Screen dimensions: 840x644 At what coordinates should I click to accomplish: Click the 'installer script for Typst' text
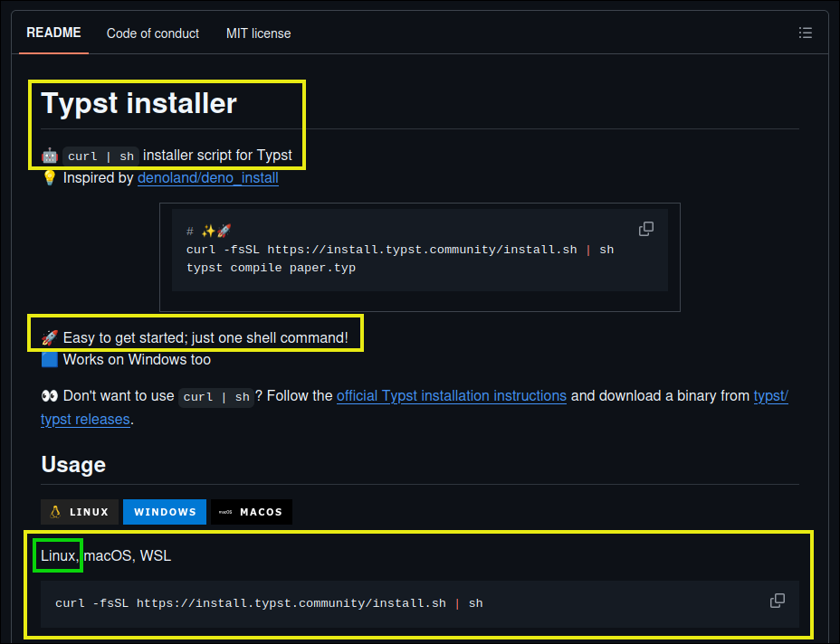[x=217, y=156]
